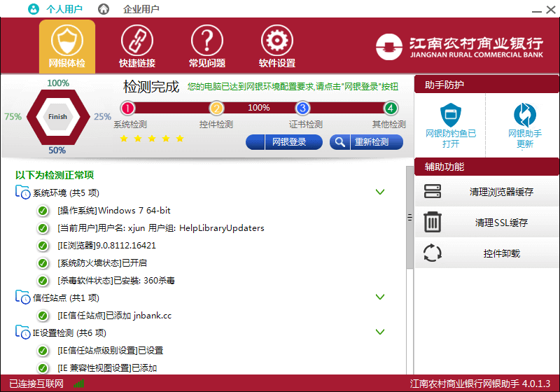Click the green check beside 当前用户 row
This screenshot has width=560, height=392.
click(43, 228)
